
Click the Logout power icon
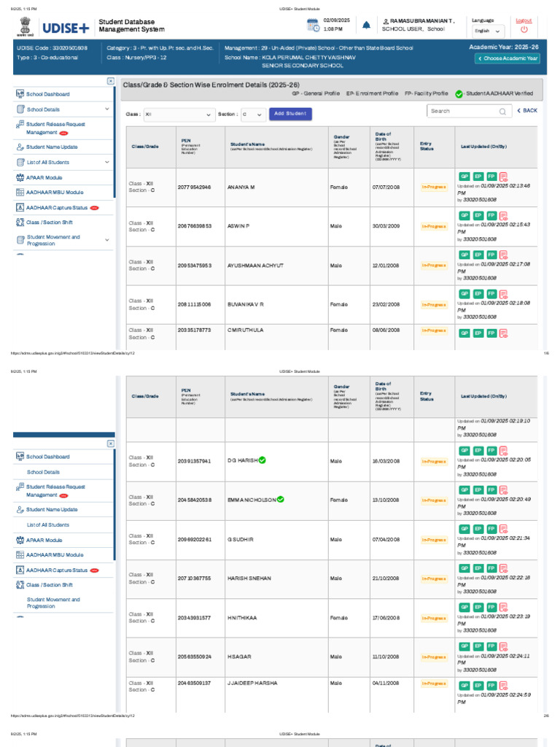(x=524, y=29)
